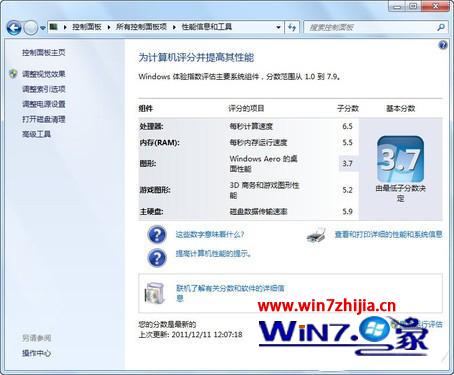The width and height of the screenshot is (454, 375).
Task: Select 高级工具 in the sidebar
Action: click(36, 134)
